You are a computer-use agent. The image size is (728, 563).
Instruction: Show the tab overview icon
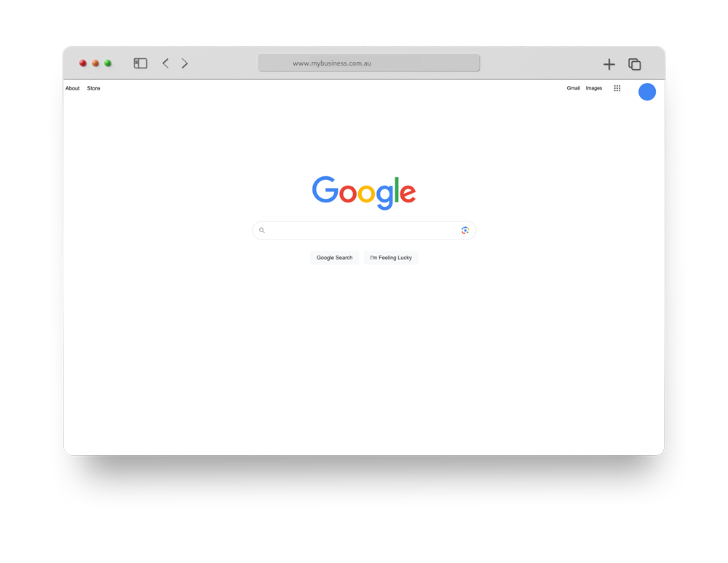pos(634,64)
